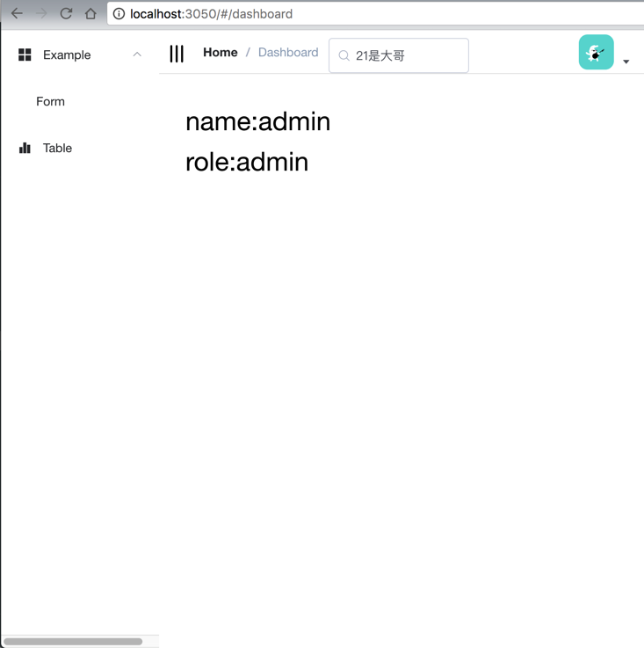Image resolution: width=644 pixels, height=648 pixels.
Task: View site information icon in address bar
Action: coord(119,14)
